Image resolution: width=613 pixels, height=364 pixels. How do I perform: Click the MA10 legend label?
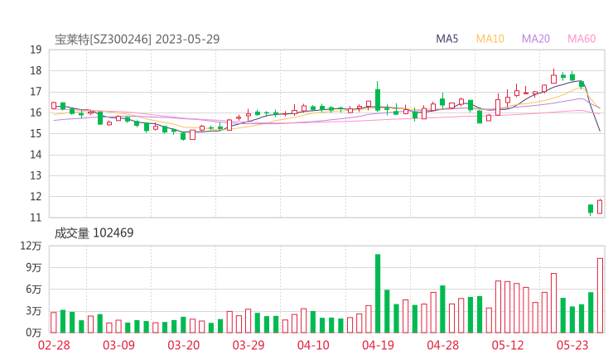pyautogui.click(x=490, y=39)
